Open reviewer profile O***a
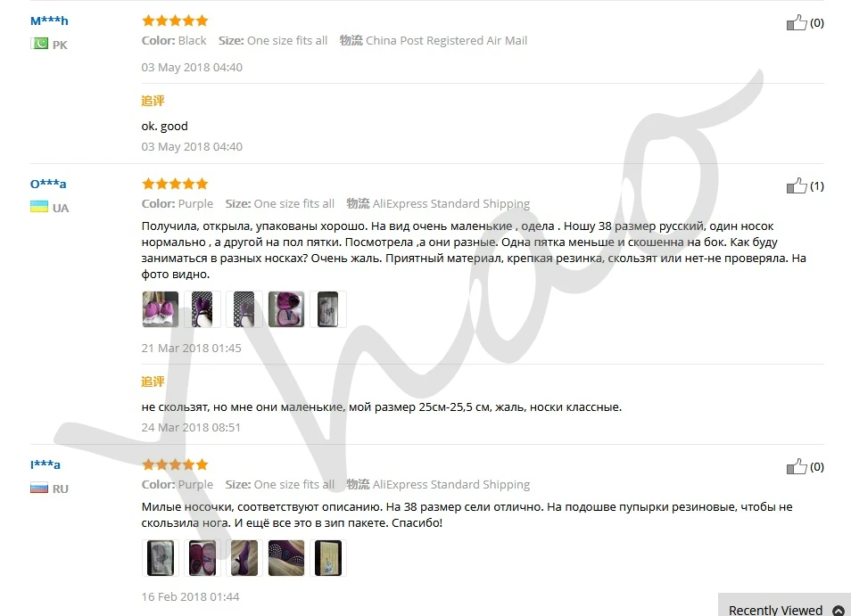Viewport: 851px width, 616px height. pyautogui.click(x=48, y=184)
